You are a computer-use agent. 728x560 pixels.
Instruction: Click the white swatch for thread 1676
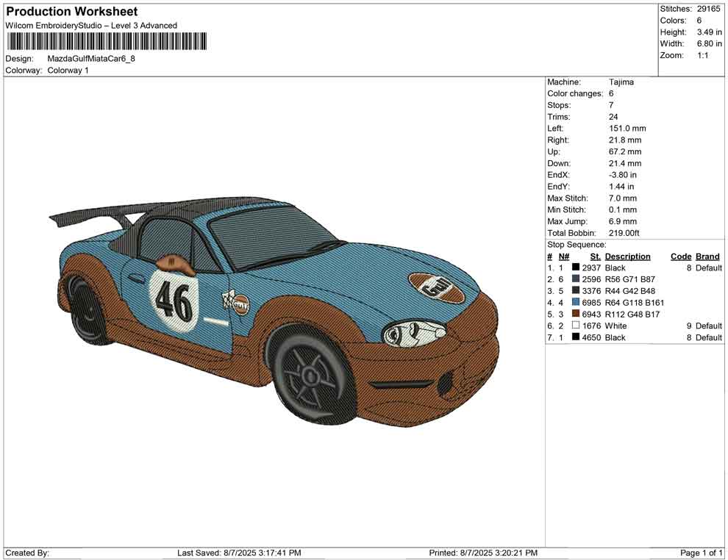point(576,326)
